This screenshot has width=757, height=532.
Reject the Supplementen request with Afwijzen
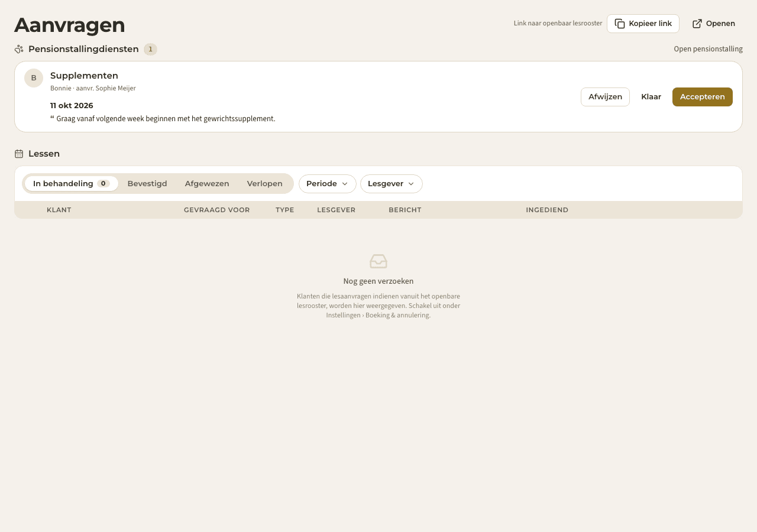coord(605,97)
